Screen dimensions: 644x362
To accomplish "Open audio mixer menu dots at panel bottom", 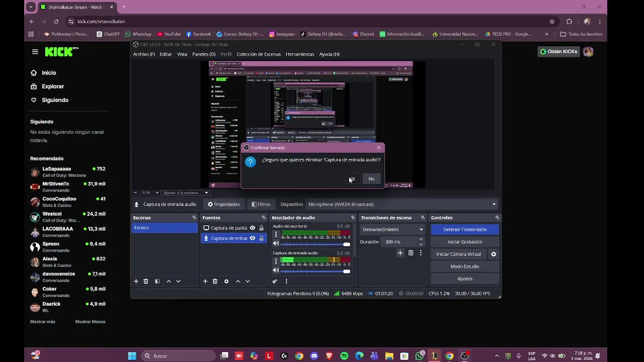I will [x=286, y=282].
